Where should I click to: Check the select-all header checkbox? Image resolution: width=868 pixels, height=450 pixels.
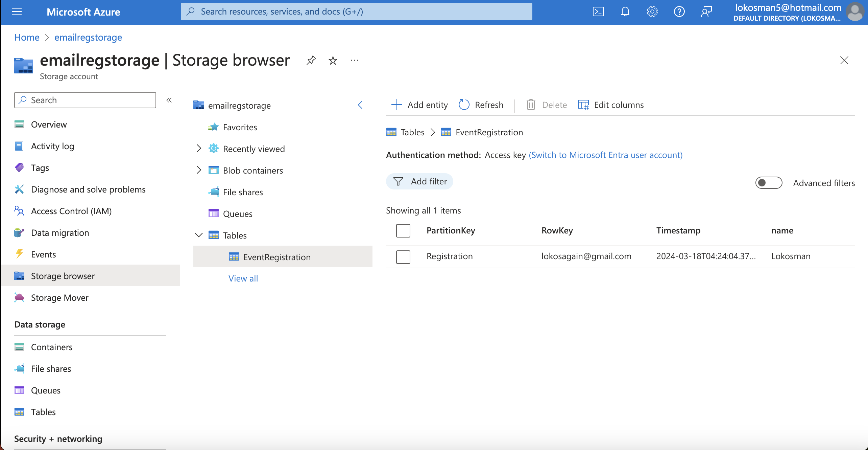pyautogui.click(x=403, y=231)
